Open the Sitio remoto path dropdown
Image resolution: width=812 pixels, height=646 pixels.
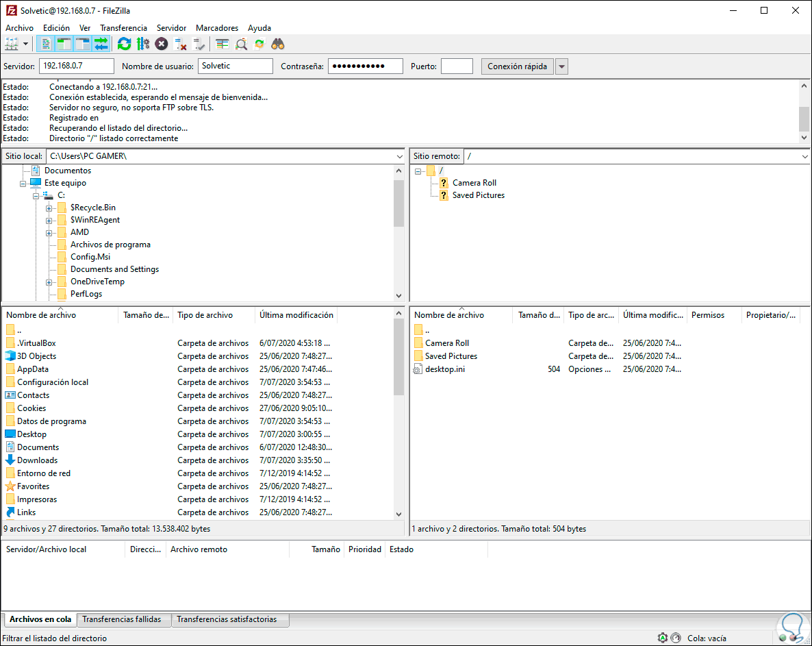[804, 156]
